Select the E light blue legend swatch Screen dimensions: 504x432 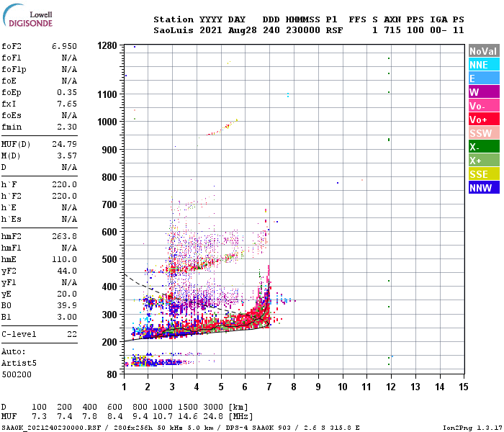[x=484, y=78]
